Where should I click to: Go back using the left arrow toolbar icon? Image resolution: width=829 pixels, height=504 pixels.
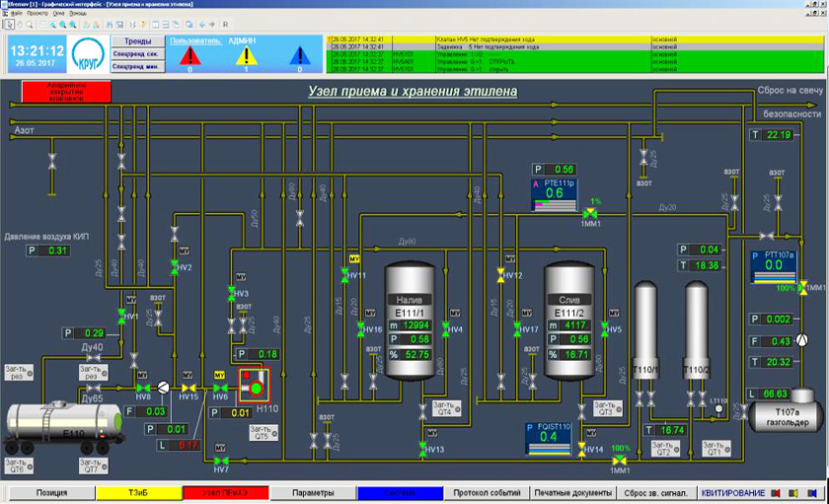[x=202, y=25]
